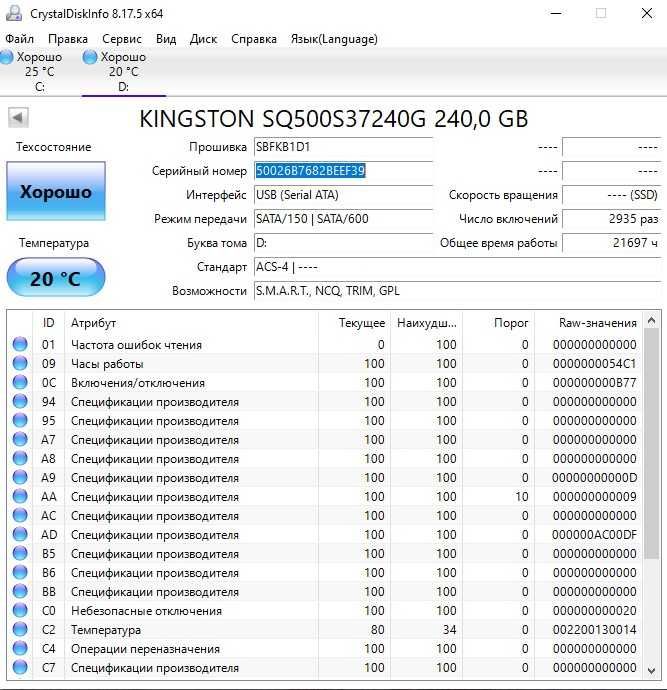The height and width of the screenshot is (690, 667).
Task: Open the Файл menu
Action: pos(19,39)
